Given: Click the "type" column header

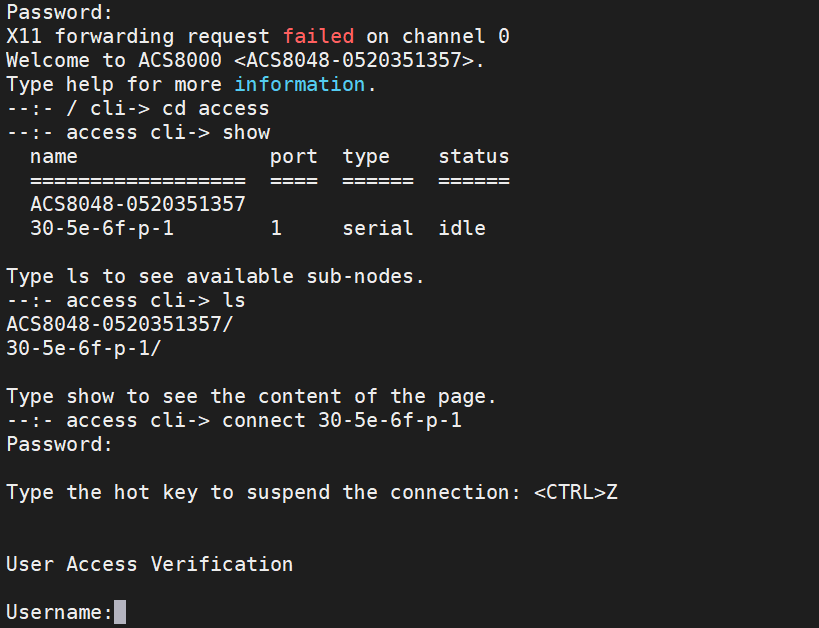Looking at the screenshot, I should 366,156.
